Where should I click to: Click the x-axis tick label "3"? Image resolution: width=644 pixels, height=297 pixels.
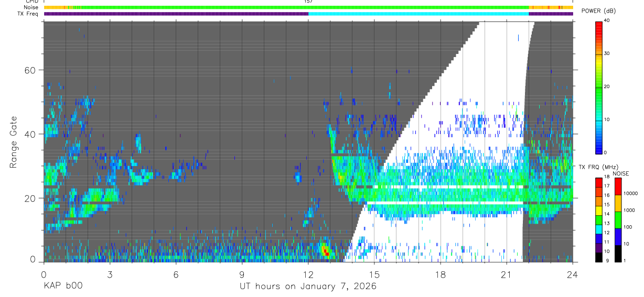[110, 274]
